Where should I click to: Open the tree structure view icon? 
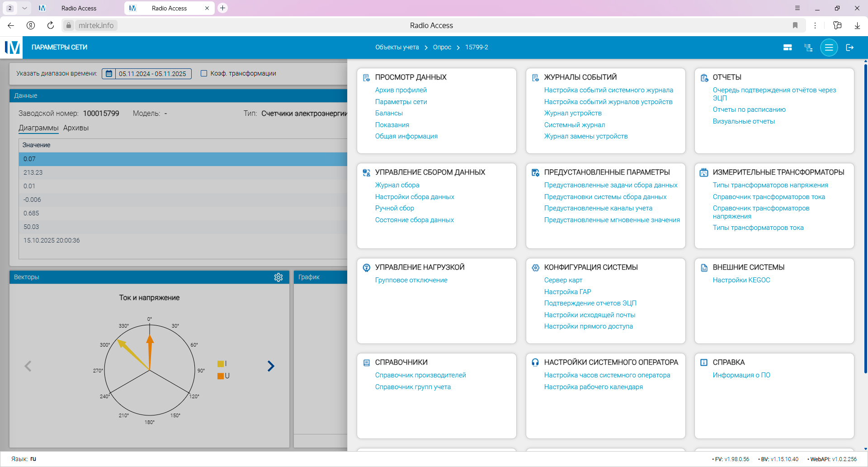808,48
